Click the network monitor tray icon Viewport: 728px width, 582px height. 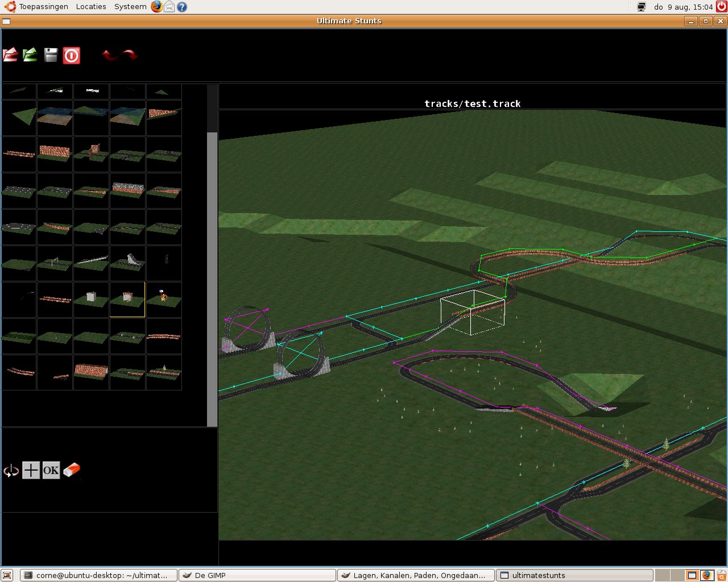tap(642, 7)
